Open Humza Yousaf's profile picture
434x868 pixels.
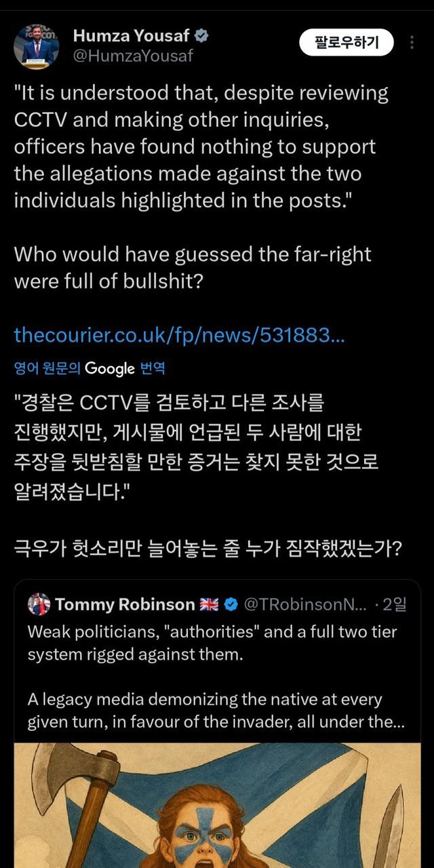click(36, 45)
